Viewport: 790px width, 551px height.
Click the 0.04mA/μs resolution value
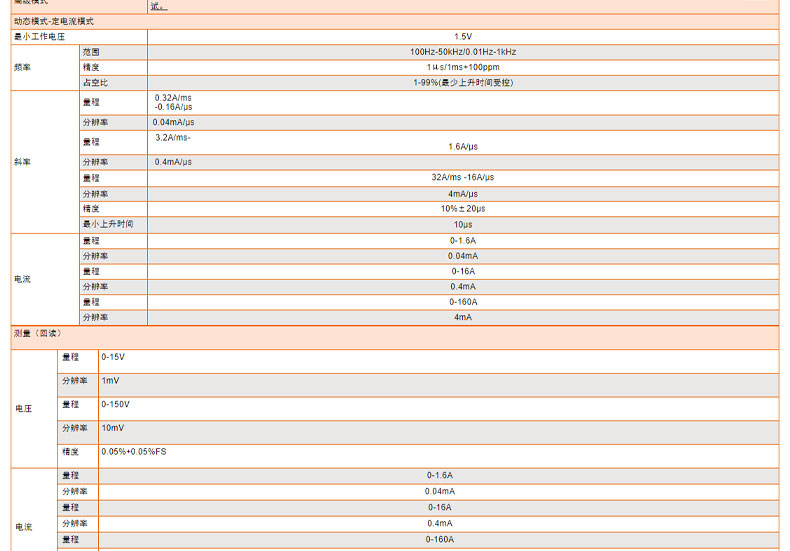point(174,122)
